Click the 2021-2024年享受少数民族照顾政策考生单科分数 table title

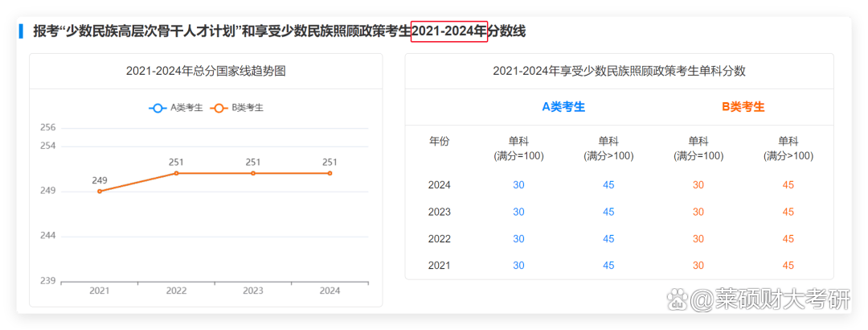(x=620, y=71)
